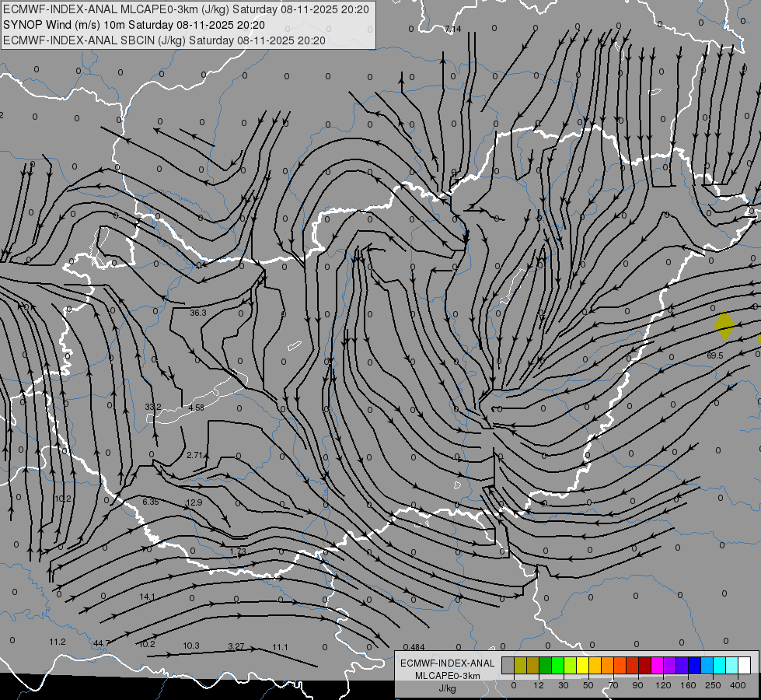The height and width of the screenshot is (700, 761).
Task: Click the MLCAPE0-3km header line at top
Action: 186,9
